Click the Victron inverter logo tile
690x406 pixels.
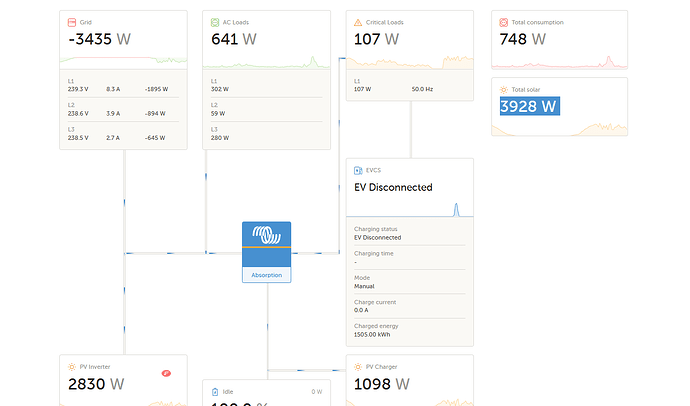[267, 244]
